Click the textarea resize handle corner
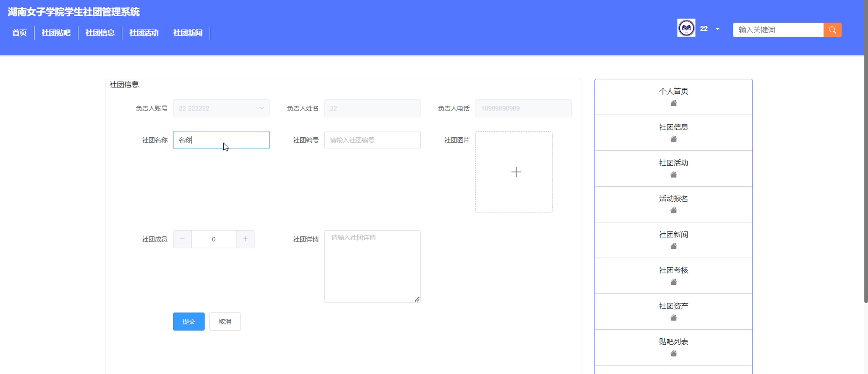This screenshot has width=868, height=374. pyautogui.click(x=417, y=299)
